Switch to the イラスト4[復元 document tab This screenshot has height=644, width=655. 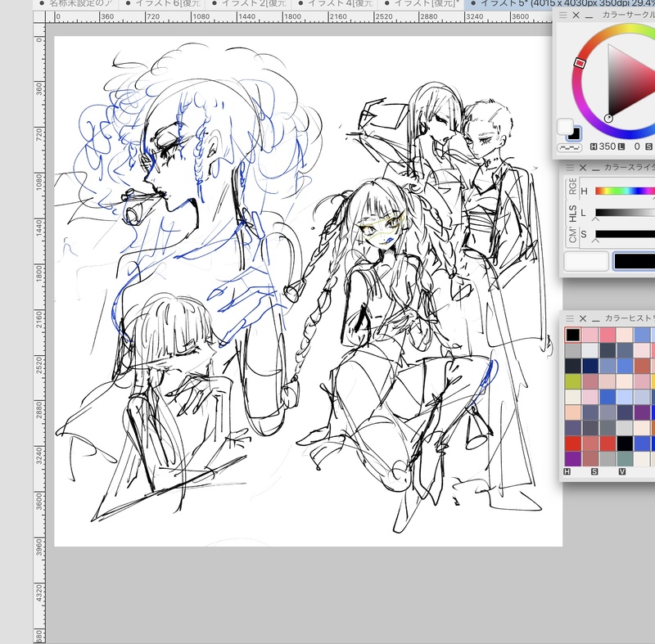pos(335,4)
